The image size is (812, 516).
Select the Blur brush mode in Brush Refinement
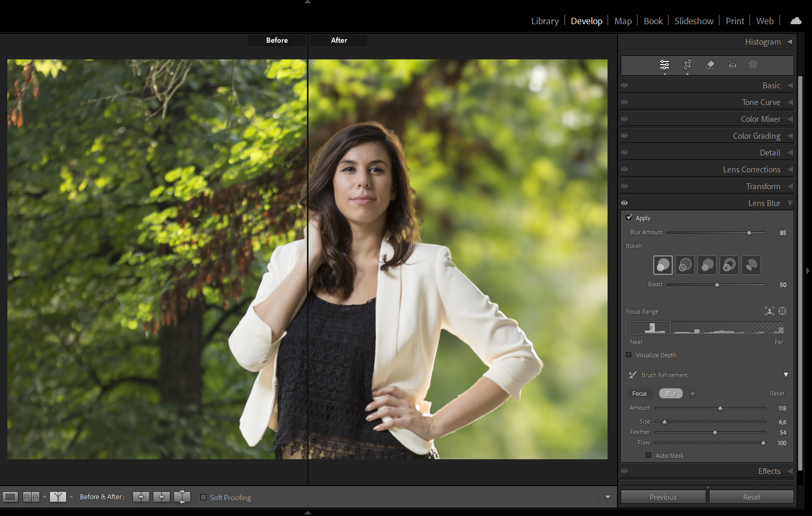pyautogui.click(x=670, y=393)
